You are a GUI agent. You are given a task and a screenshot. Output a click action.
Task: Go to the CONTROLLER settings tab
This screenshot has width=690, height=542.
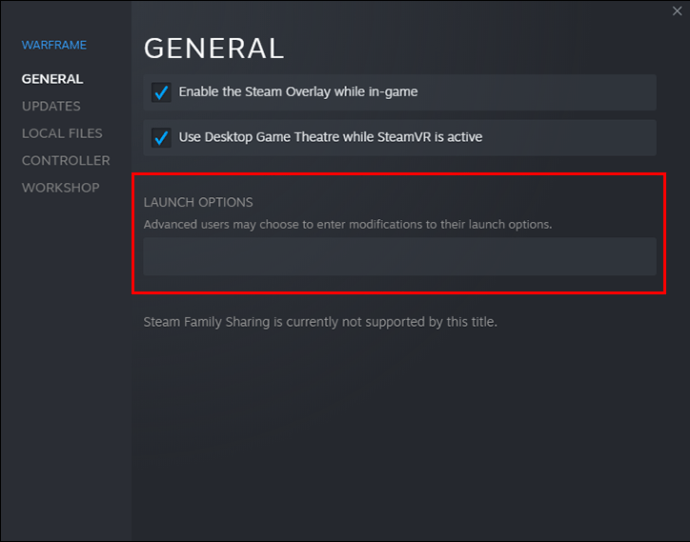66,160
